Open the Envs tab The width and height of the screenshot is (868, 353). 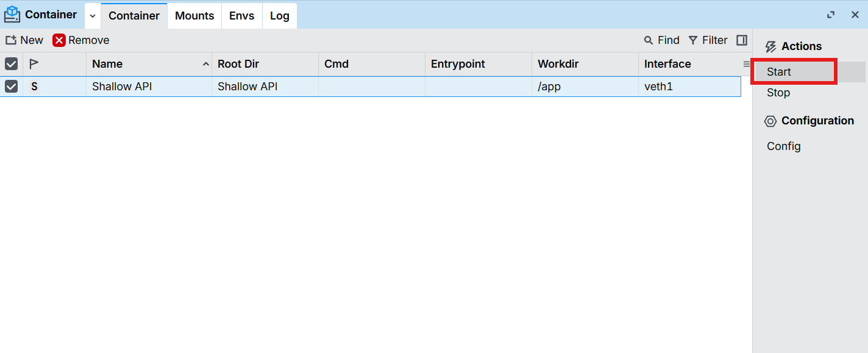click(x=242, y=16)
